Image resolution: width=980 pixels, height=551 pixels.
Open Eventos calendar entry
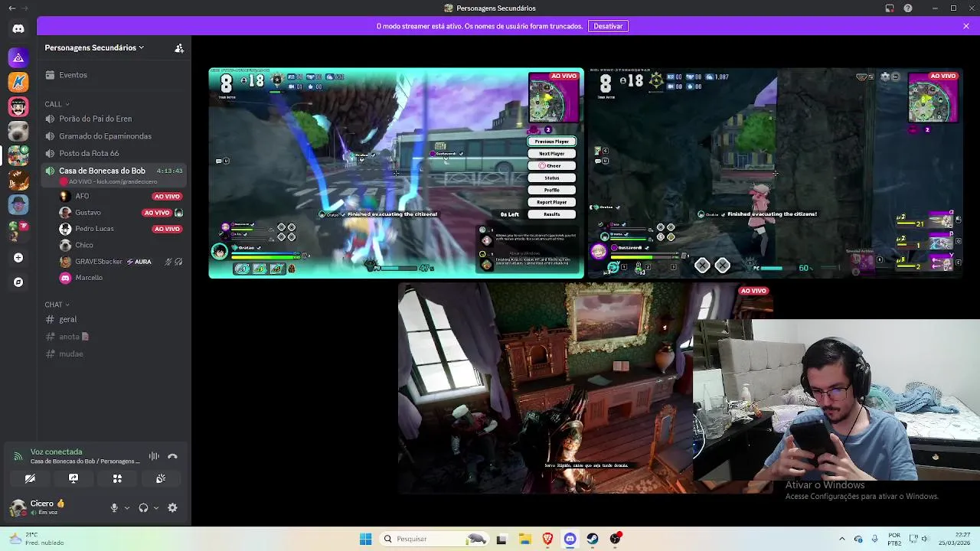click(114, 75)
